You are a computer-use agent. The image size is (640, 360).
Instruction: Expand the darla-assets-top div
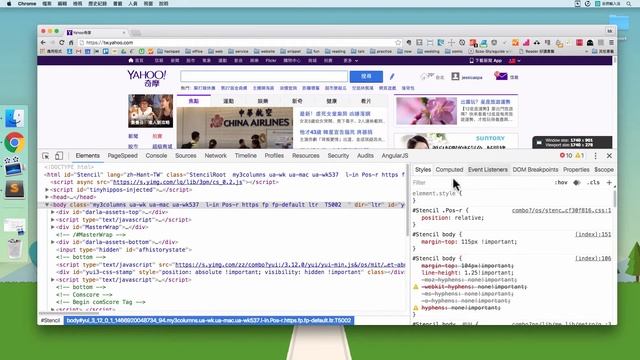[53, 212]
